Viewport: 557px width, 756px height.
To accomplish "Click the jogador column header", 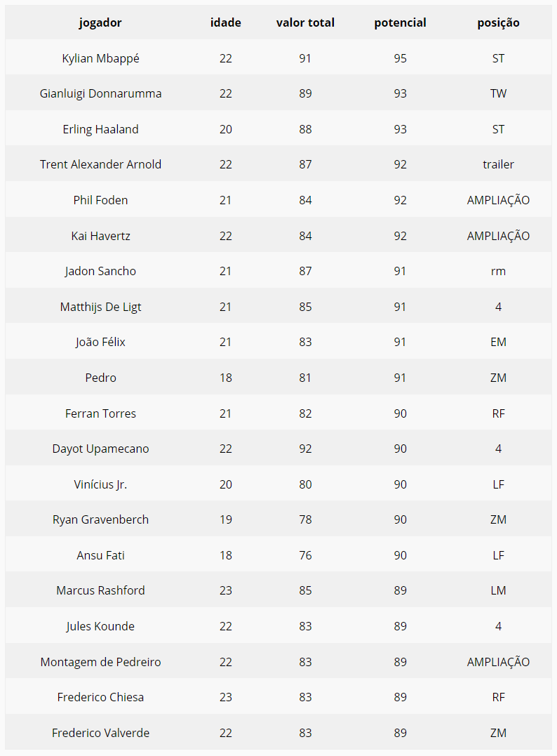I will coord(100,22).
